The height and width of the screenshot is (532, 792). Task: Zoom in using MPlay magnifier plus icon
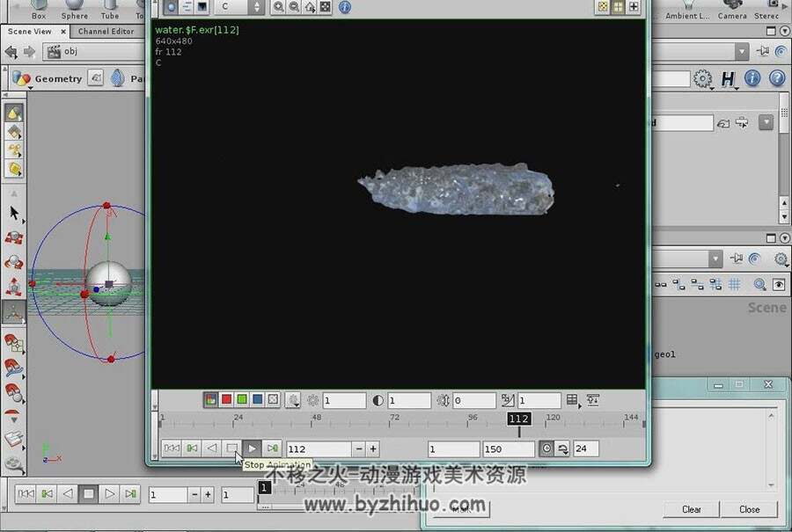point(278,7)
